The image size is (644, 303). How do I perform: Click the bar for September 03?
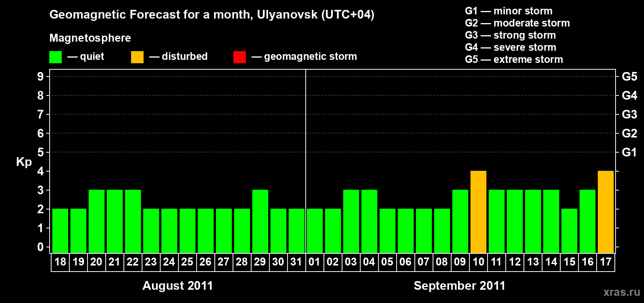[351, 221]
